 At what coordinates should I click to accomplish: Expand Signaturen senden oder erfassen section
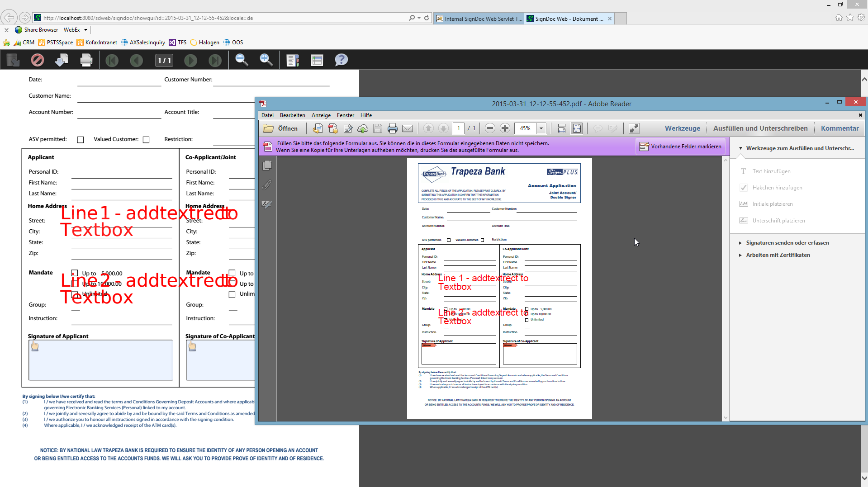point(740,243)
